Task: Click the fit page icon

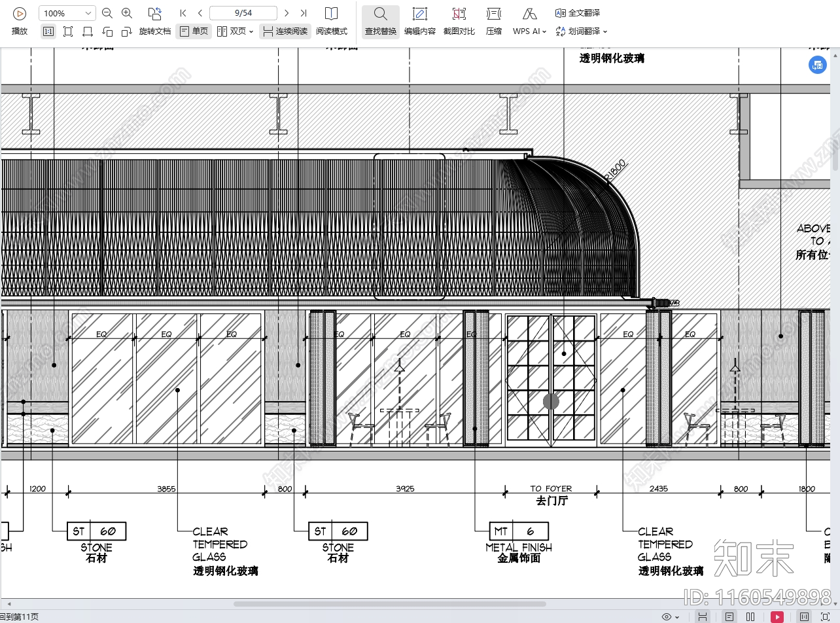Action: tap(68, 31)
